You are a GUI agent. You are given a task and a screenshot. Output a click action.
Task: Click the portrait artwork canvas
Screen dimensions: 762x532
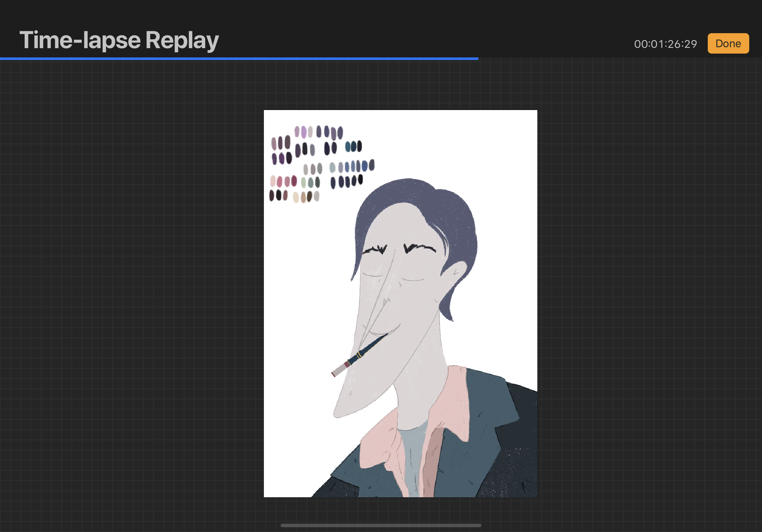click(400, 304)
